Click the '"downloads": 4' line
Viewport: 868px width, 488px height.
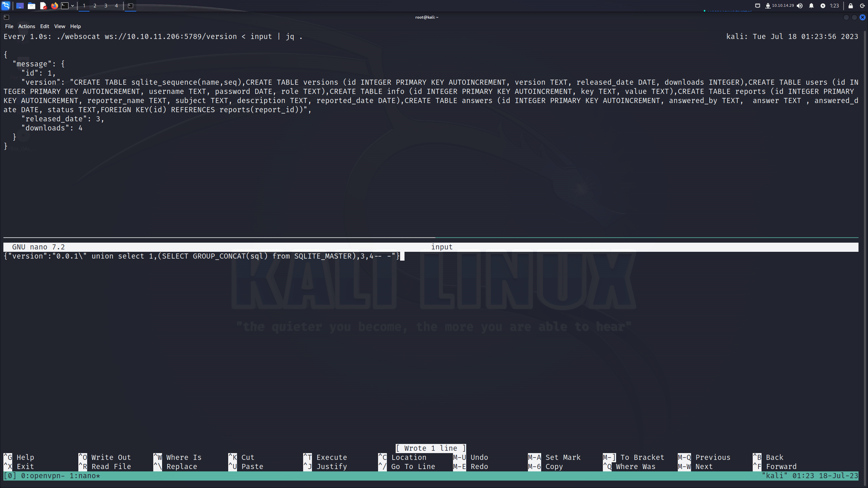(x=52, y=128)
